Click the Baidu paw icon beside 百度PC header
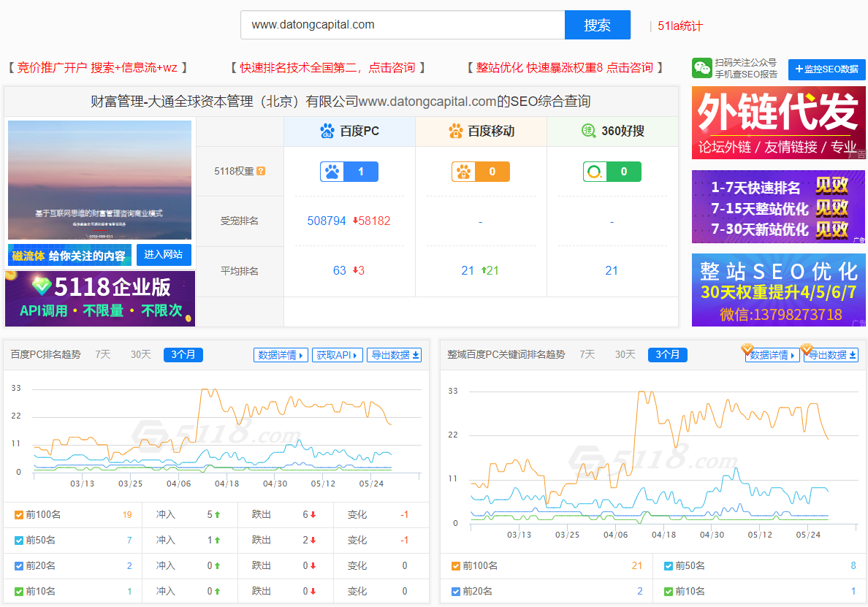The width and height of the screenshot is (868, 607). (x=327, y=131)
